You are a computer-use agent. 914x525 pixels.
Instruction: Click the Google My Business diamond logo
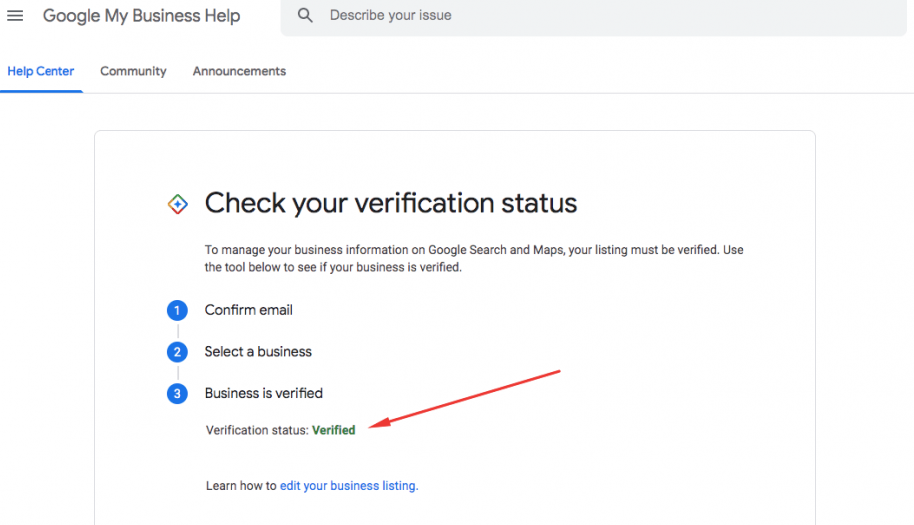[178, 204]
